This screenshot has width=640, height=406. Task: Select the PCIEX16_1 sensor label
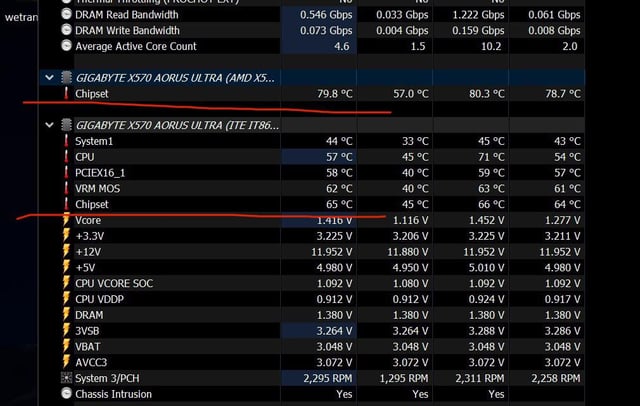pyautogui.click(x=100, y=173)
